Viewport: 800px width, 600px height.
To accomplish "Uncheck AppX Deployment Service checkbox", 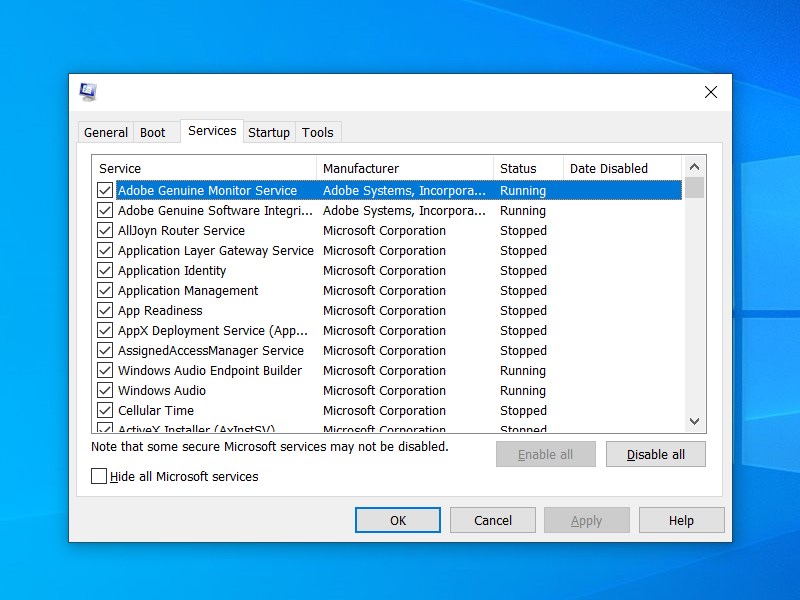I will [x=105, y=331].
